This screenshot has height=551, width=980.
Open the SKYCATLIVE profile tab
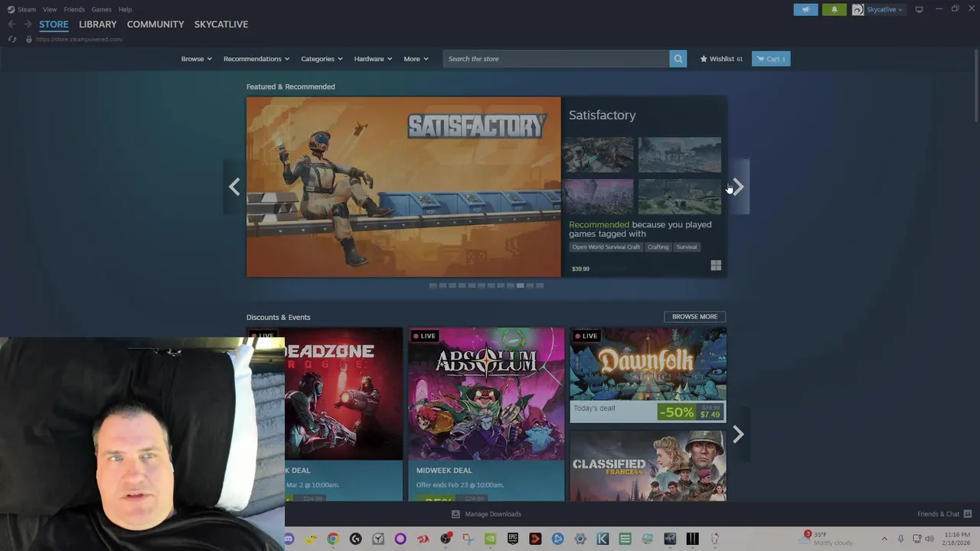[221, 24]
